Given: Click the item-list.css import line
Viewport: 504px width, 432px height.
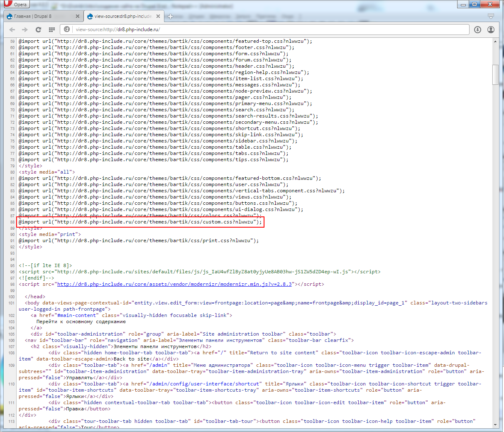Looking at the screenshot, I should click(x=161, y=79).
